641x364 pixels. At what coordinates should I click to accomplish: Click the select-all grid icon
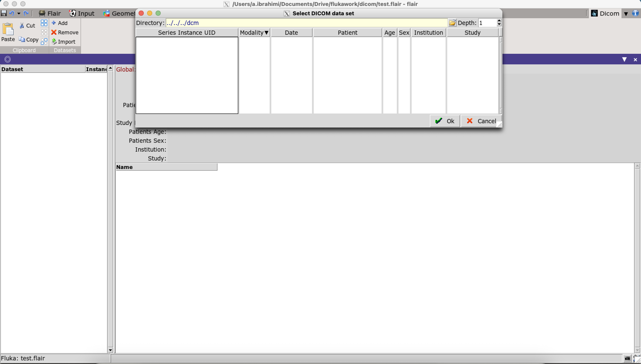coord(44,23)
